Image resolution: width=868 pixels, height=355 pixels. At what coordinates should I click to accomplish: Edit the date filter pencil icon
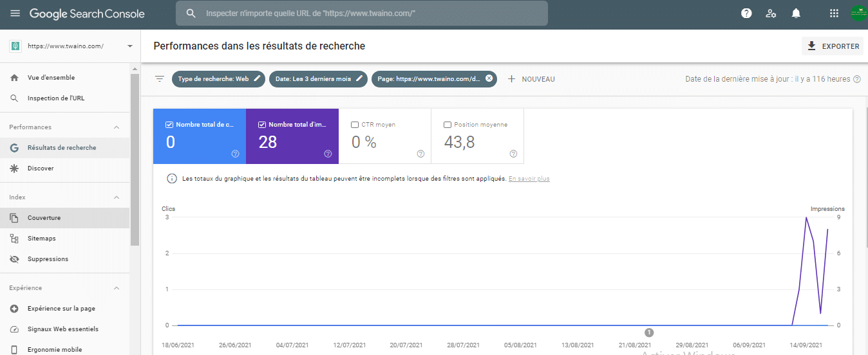(x=359, y=78)
